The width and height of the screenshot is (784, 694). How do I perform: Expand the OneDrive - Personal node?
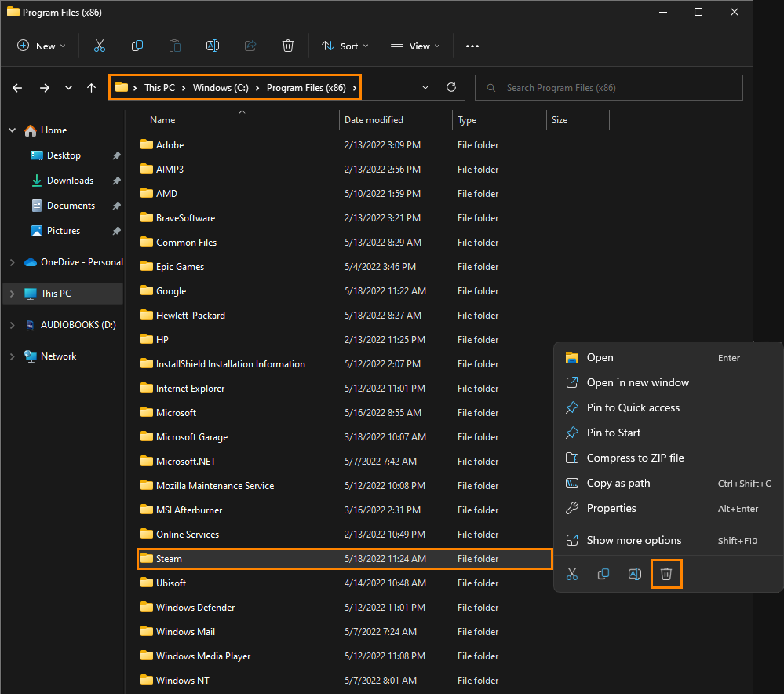point(12,262)
